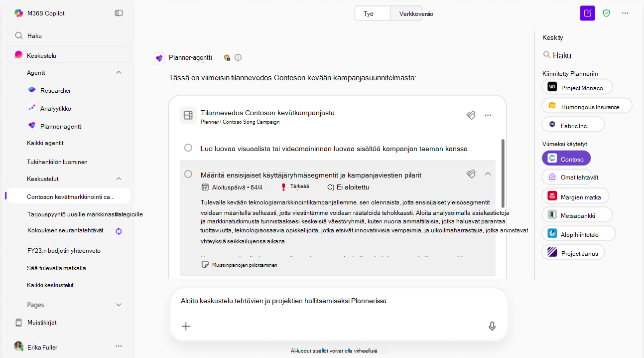Screen dimensions: 644x358
Task: Open Planner-agentti in the sidebar
Action: point(60,126)
